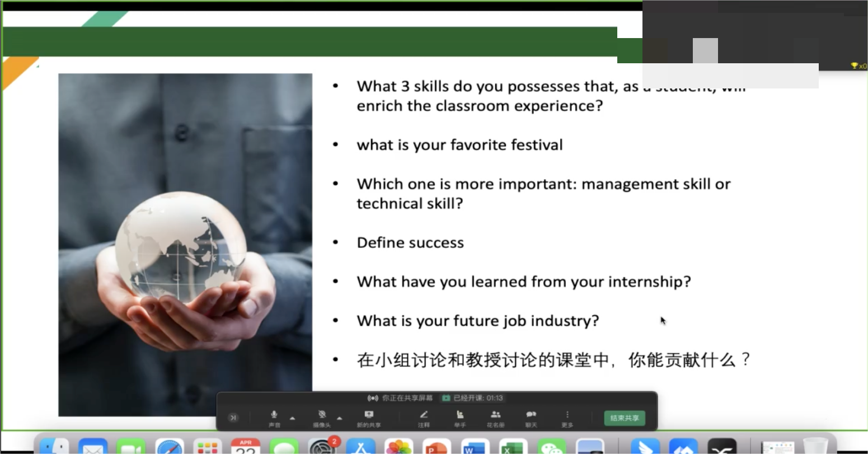Open Excel from the Dock
This screenshot has height=454, width=868.
[513, 447]
